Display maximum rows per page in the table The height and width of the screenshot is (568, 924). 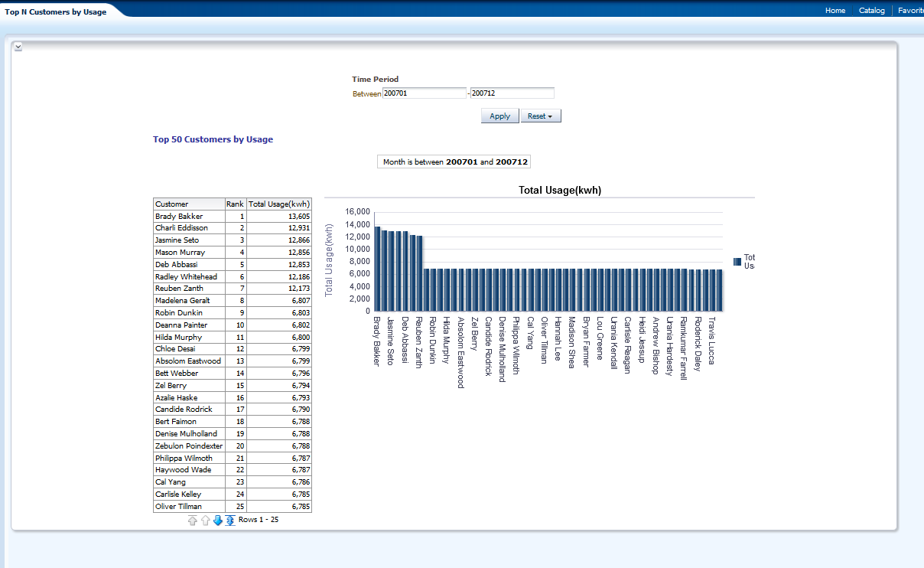[229, 521]
